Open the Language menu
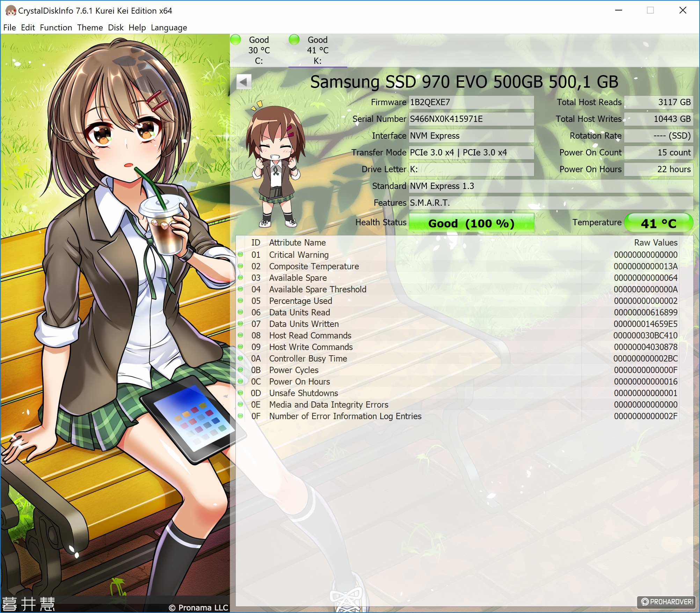 point(169,28)
